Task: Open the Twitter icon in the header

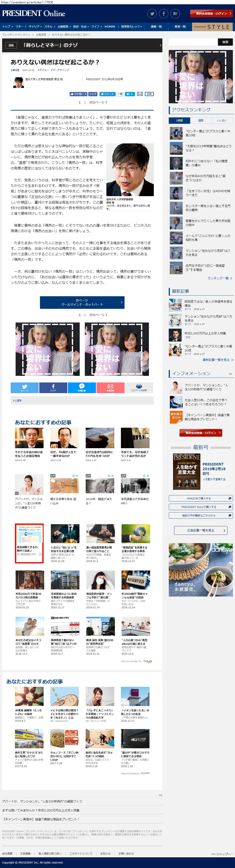Action: tap(152, 14)
